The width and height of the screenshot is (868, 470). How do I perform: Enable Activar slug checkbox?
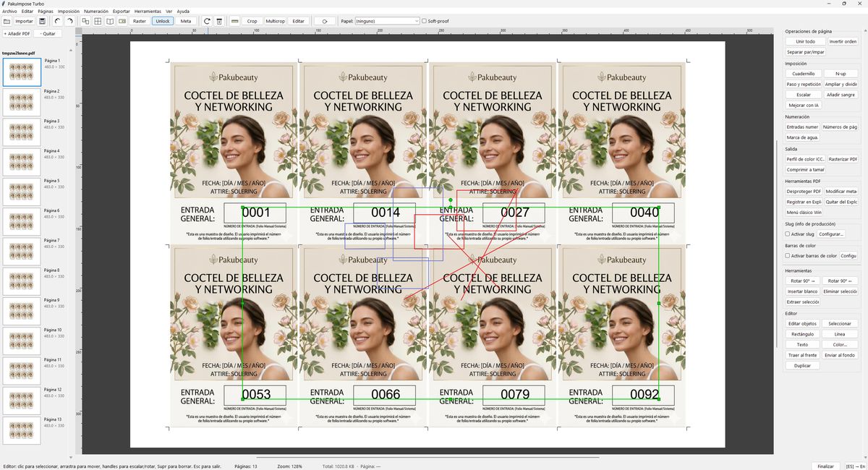click(x=788, y=234)
